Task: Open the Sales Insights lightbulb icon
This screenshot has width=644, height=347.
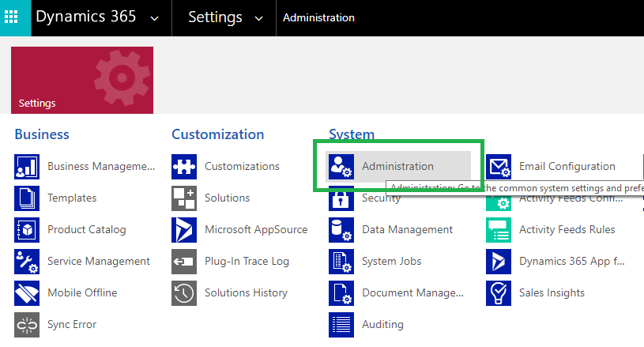Action: pyautogui.click(x=499, y=293)
